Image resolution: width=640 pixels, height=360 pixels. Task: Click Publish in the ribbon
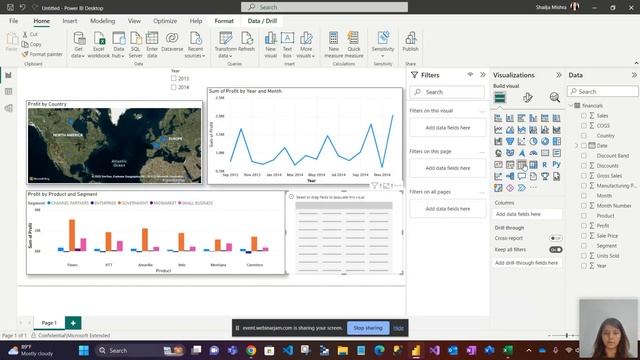tap(411, 42)
